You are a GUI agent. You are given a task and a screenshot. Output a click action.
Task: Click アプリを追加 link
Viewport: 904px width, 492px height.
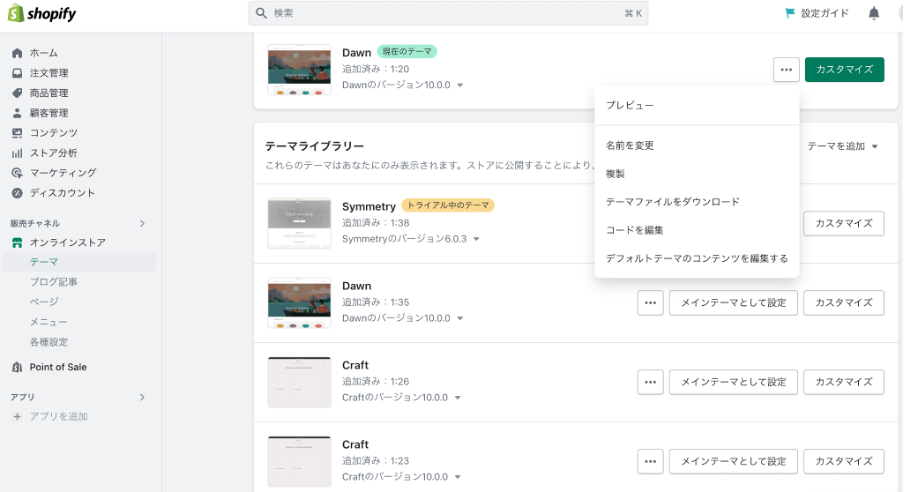tap(58, 416)
